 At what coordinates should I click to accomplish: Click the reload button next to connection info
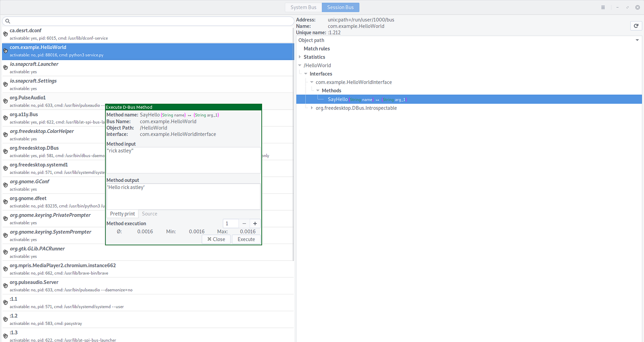pos(636,26)
